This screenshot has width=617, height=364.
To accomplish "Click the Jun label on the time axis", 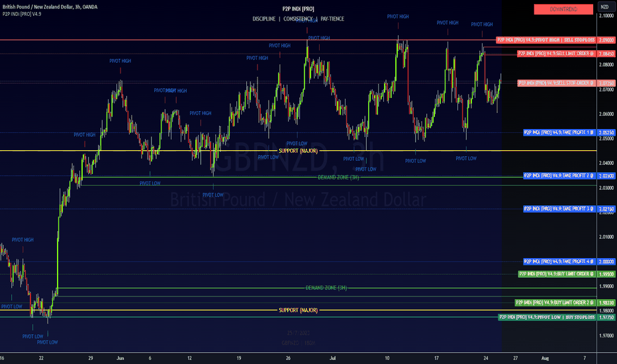I will [x=120, y=358].
